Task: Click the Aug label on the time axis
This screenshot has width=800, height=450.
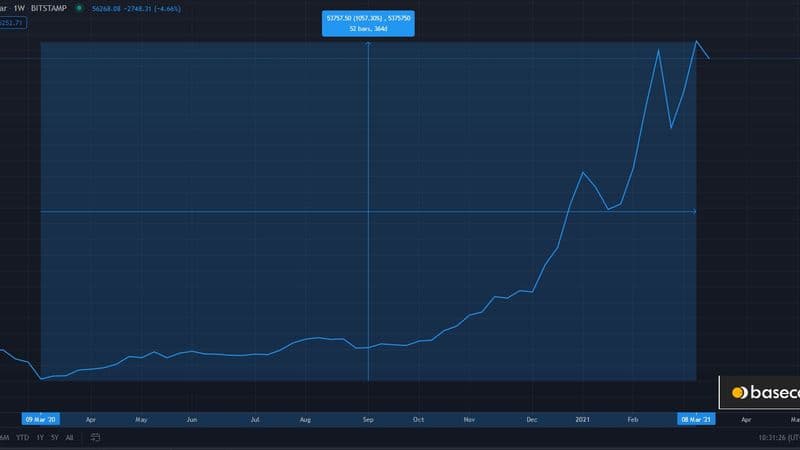Action: pyautogui.click(x=305, y=419)
